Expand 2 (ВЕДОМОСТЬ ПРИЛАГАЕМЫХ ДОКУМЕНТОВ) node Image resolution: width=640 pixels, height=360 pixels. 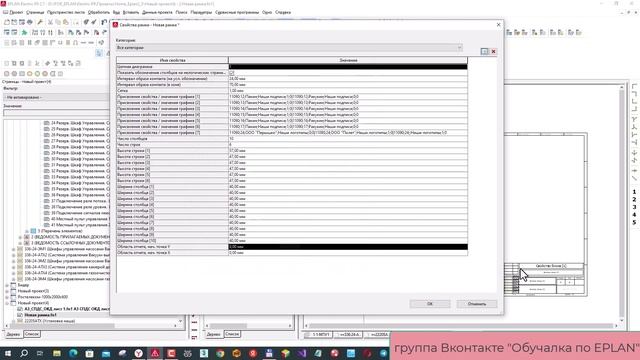[20, 237]
